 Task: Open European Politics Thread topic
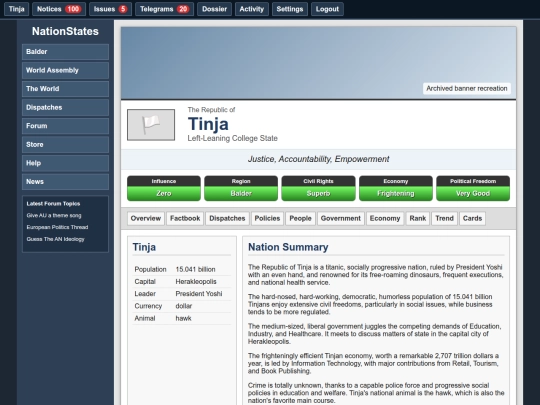coord(57,227)
